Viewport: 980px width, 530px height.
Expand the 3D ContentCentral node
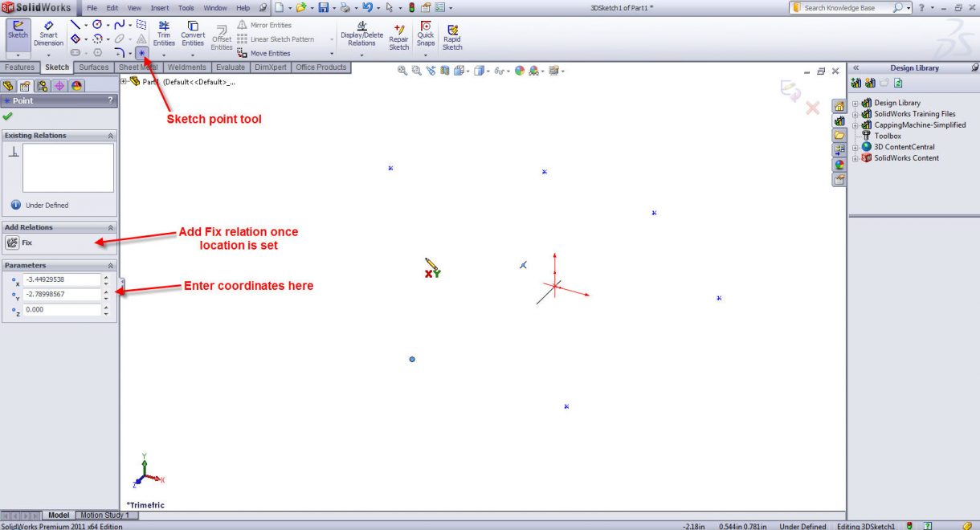tap(855, 147)
